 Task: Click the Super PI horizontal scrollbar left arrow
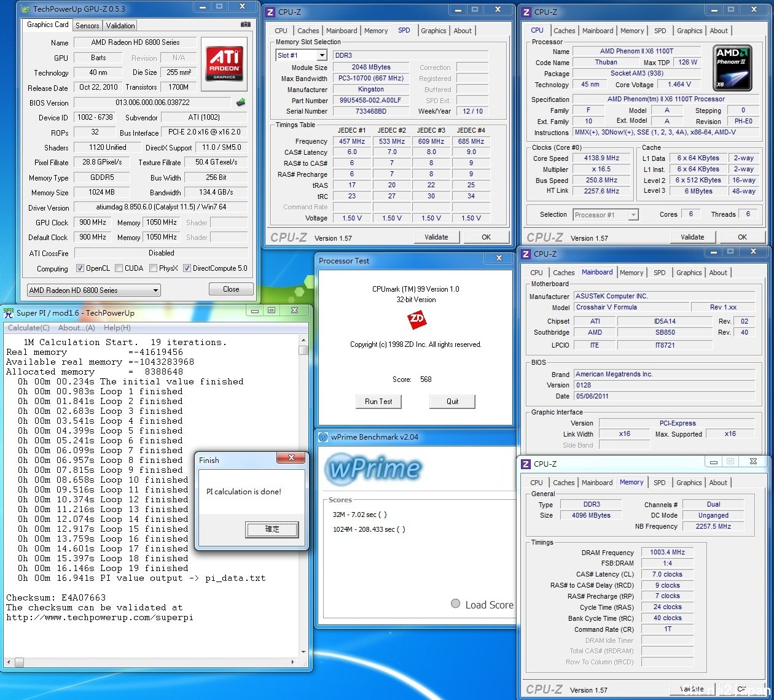tap(9, 663)
